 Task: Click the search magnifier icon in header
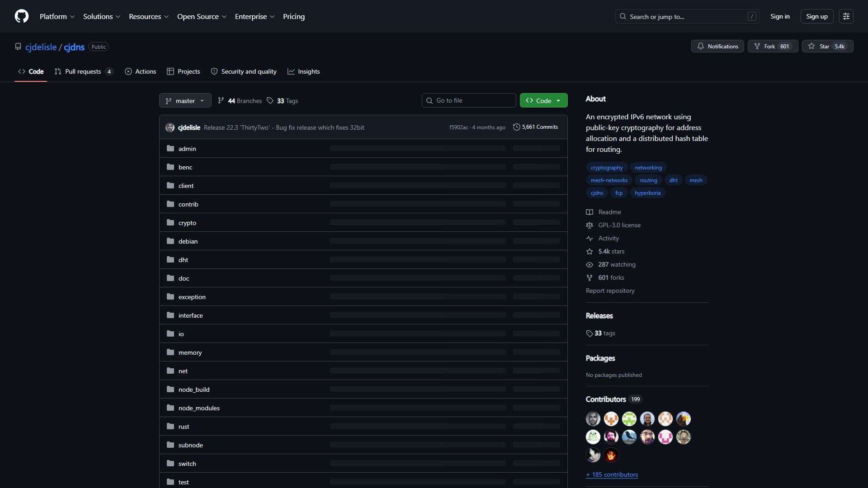(623, 16)
